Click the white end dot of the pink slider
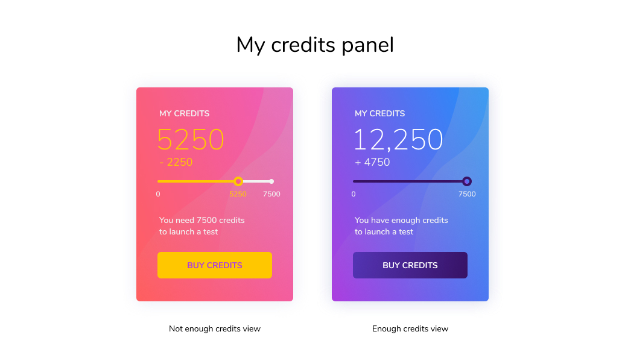Screen dimensions: 625x364 (271, 181)
